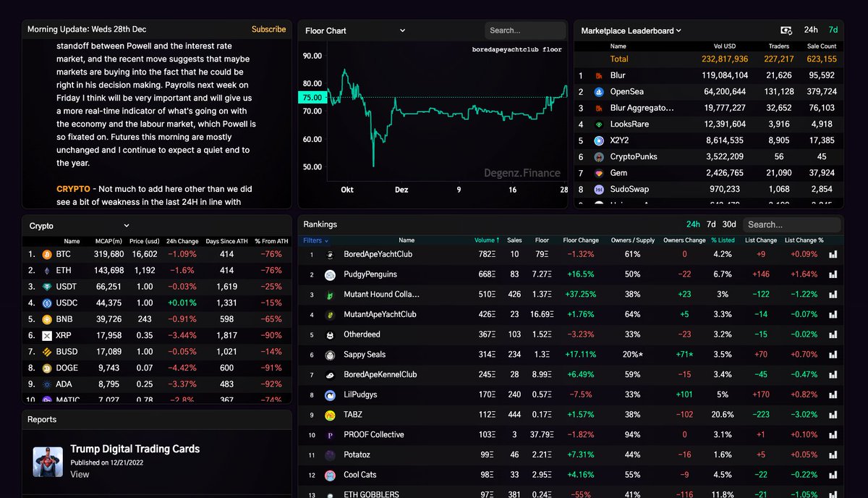This screenshot has height=498, width=868.
Task: Click the ETH coin icon
Action: click(x=47, y=270)
